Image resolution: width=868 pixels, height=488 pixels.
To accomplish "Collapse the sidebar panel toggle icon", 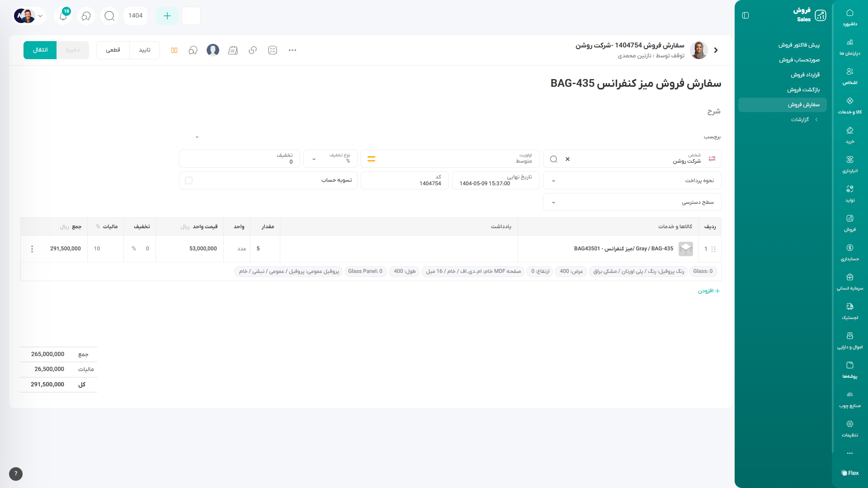I will coord(745,15).
